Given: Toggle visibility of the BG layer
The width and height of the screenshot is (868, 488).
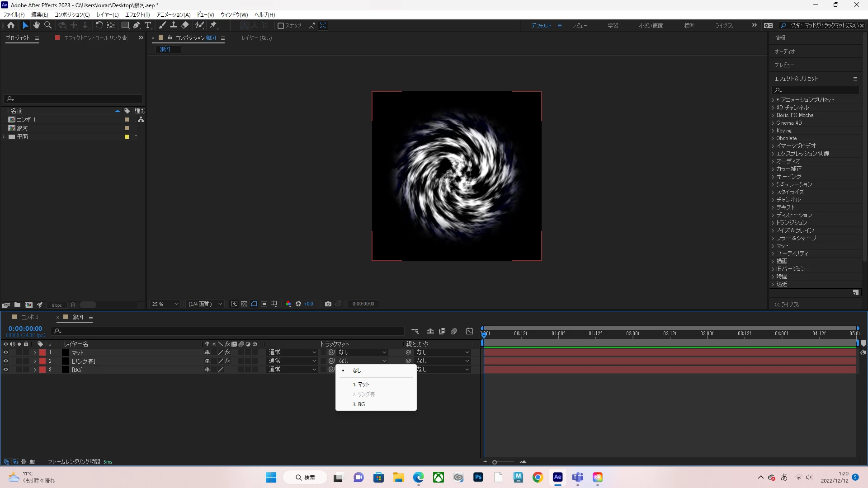Looking at the screenshot, I should point(6,370).
